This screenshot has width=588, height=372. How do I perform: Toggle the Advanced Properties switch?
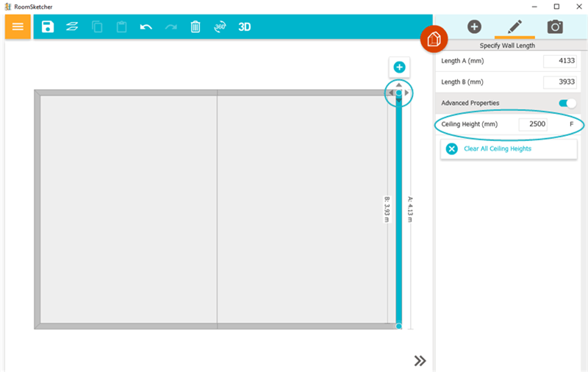pos(567,103)
